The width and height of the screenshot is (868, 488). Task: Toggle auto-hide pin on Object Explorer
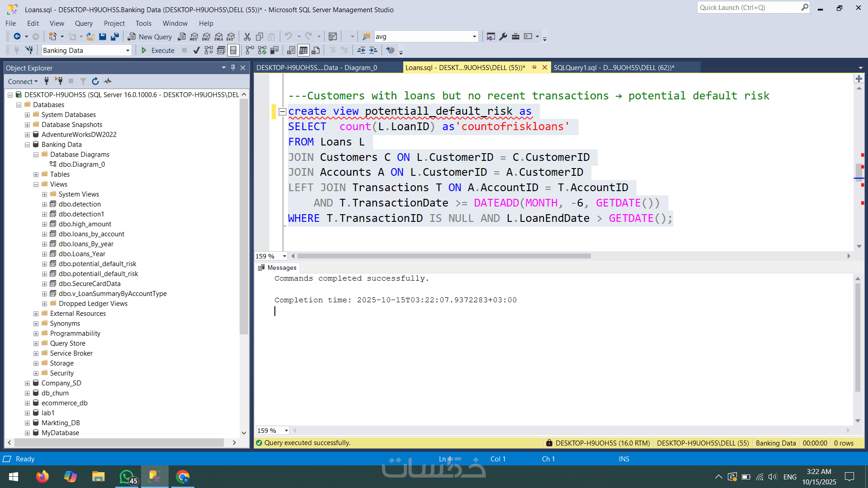tap(233, 68)
